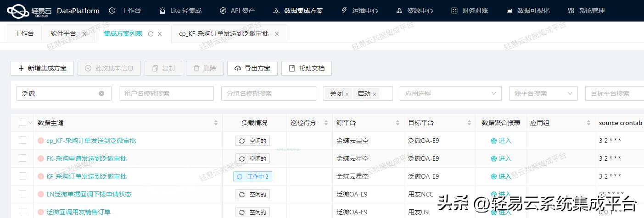Click status icon before FK-采购申请发送到泛微审批
The image size is (644, 218).
pyautogui.click(x=41, y=158)
